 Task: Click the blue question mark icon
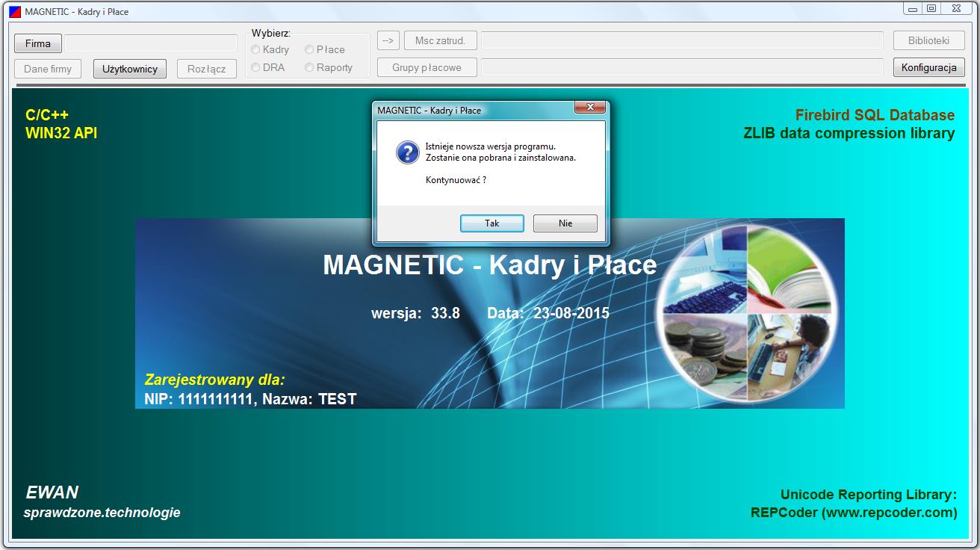(x=407, y=152)
